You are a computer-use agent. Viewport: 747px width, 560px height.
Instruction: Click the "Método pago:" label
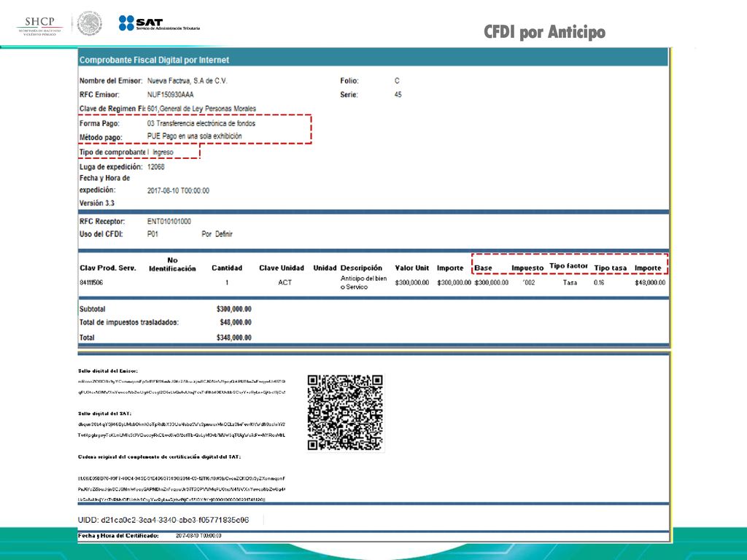[101, 138]
